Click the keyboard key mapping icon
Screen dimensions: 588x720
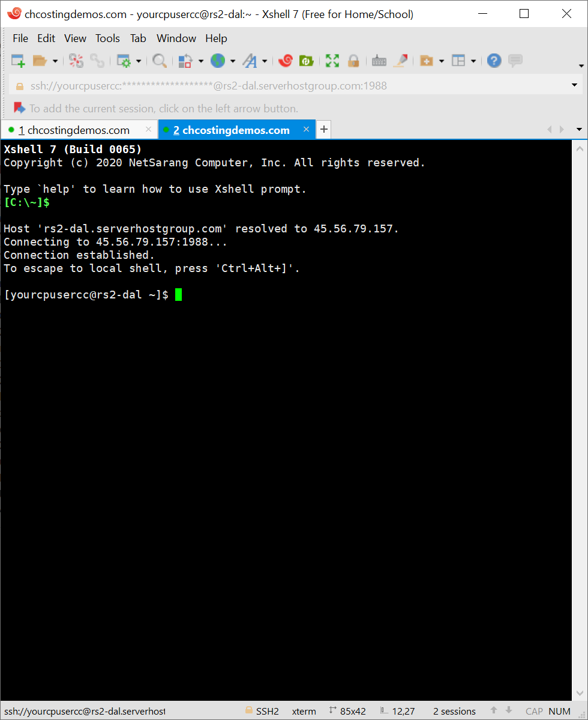(379, 61)
